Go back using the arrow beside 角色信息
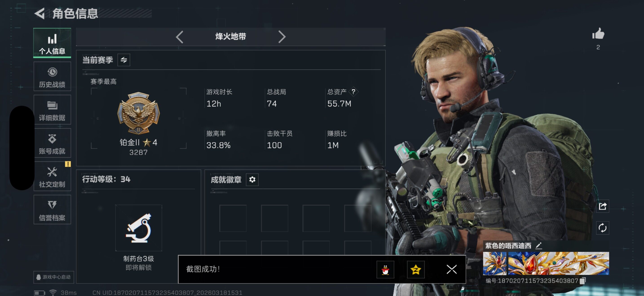Viewport: 644px width, 296px height. (x=40, y=13)
